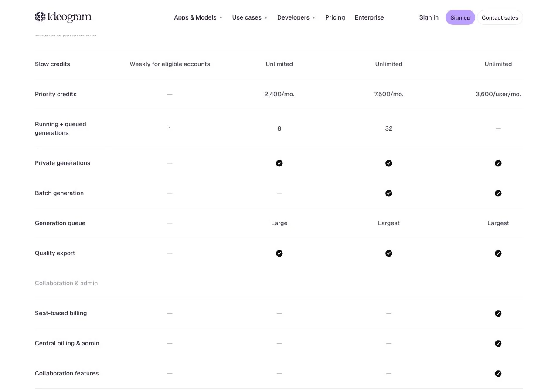558x392 pixels.
Task: Click Quality export checkmark in the 7,500/mo. column
Action: coord(389,253)
